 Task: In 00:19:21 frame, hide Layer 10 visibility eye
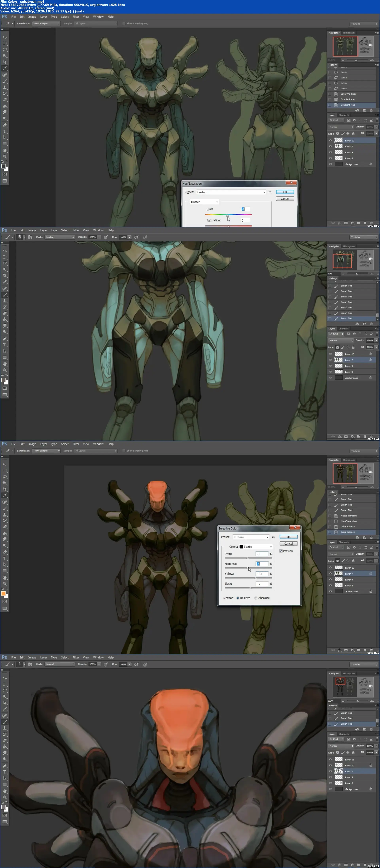(330, 765)
